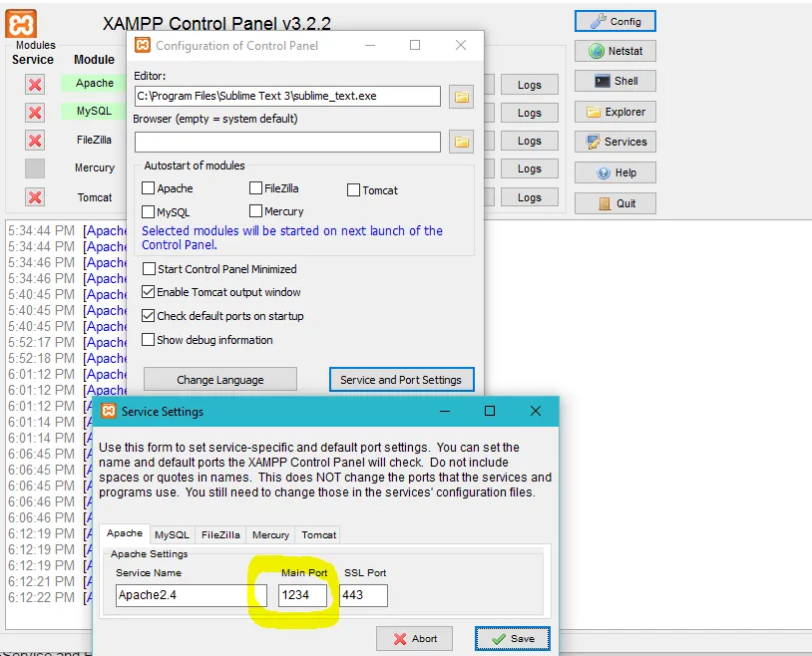Check Start Control Panel Minimized

(x=149, y=269)
